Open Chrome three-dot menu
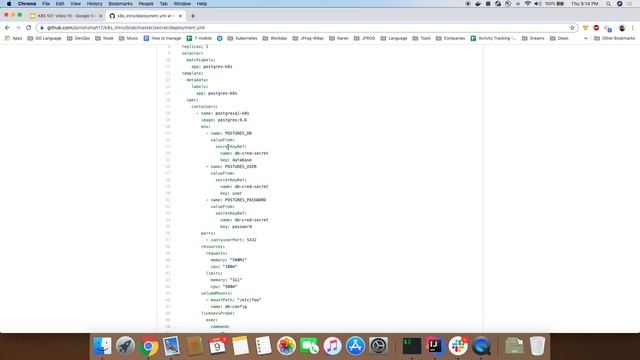Screen dimensions: 640x360 click(x=633, y=28)
